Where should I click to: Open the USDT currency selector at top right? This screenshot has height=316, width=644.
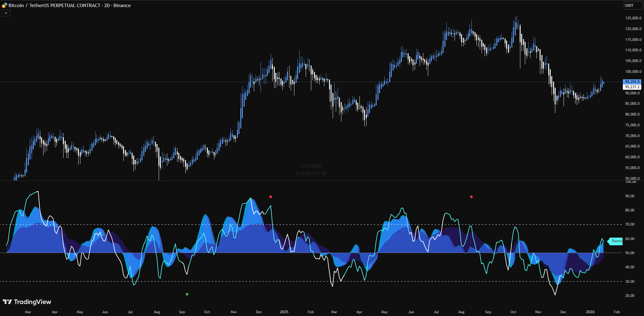click(633, 5)
